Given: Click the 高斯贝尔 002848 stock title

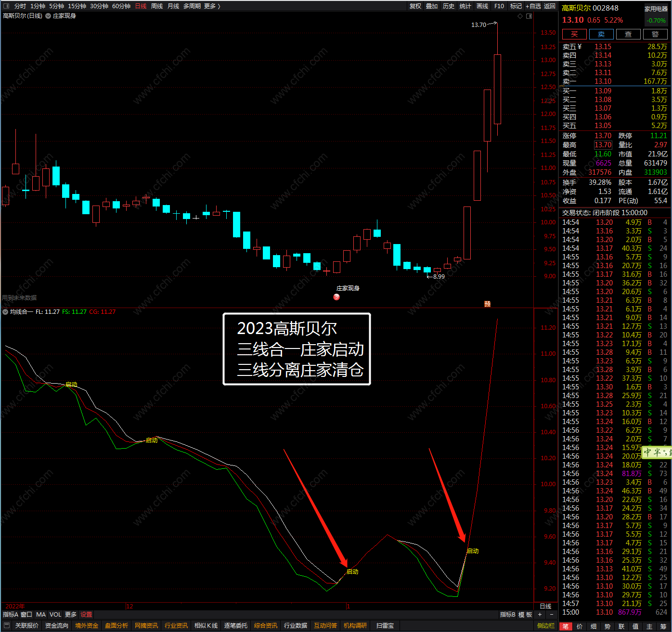Looking at the screenshot, I should click(590, 8).
